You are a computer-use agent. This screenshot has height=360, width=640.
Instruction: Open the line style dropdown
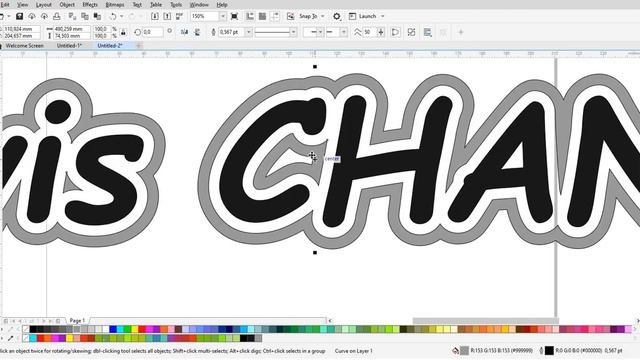coord(293,32)
